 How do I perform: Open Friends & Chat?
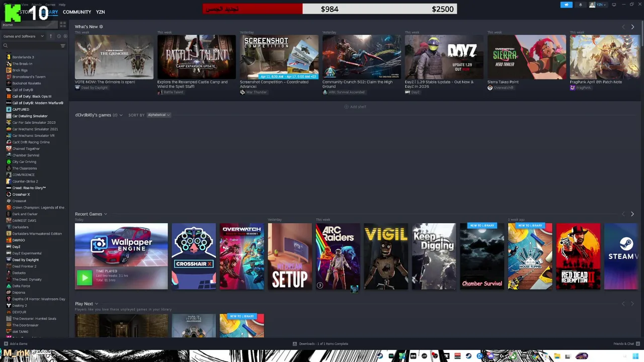(x=625, y=344)
